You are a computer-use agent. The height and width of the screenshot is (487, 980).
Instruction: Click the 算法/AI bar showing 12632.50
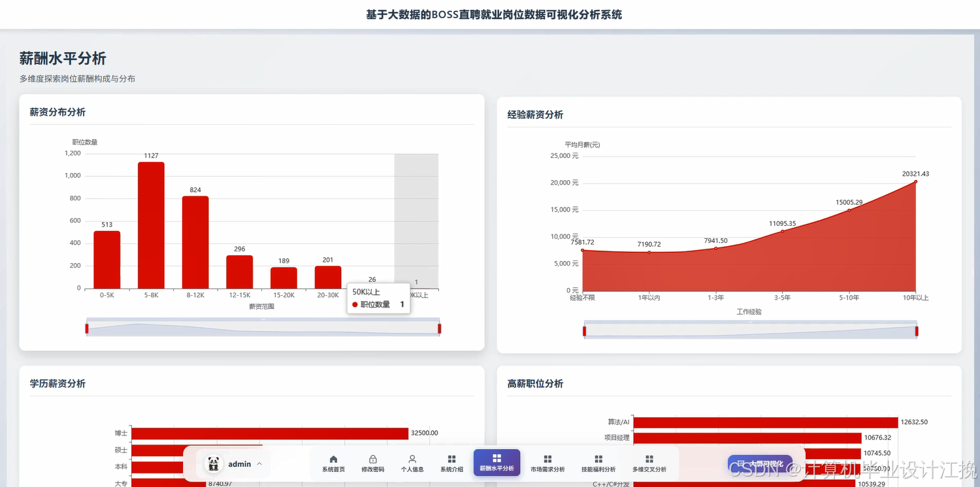coord(766,422)
